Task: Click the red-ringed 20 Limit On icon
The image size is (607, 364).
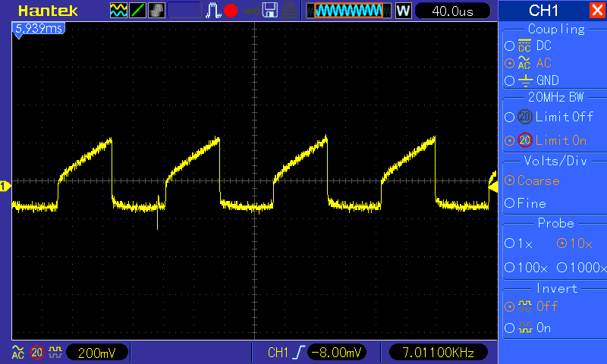Action: [x=525, y=140]
